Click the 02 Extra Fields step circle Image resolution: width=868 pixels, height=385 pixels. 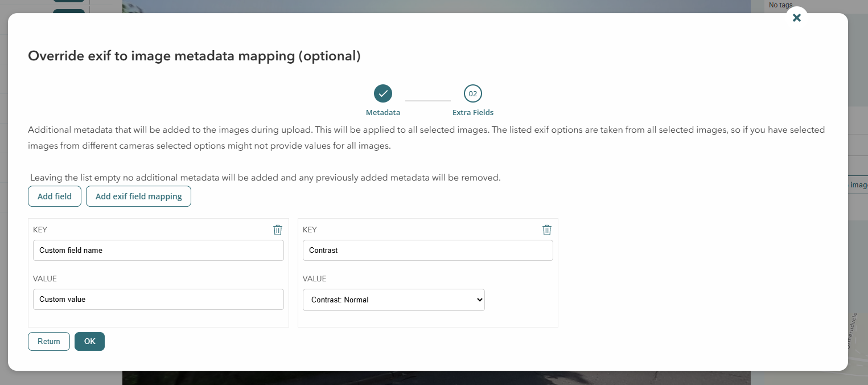(x=472, y=93)
